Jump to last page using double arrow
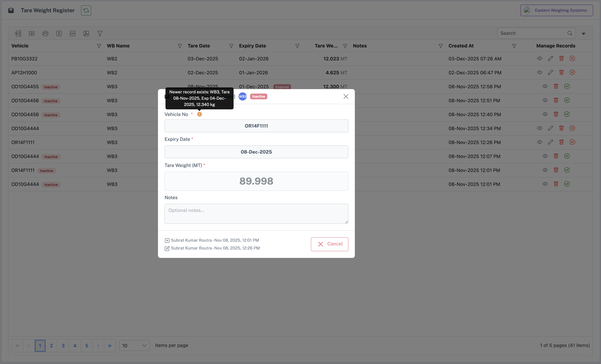This screenshot has height=364, width=601. (x=110, y=345)
